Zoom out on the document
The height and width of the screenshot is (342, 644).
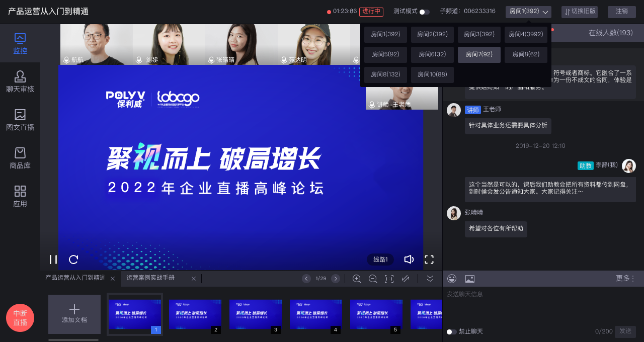point(373,279)
